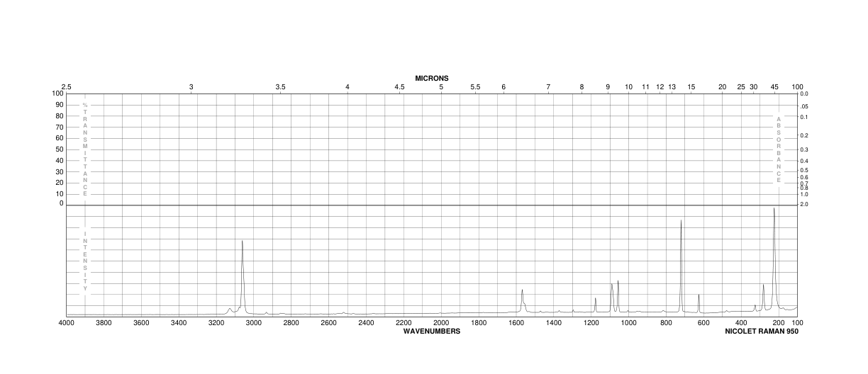Select the 200 wavenumber tick label
The height and width of the screenshot is (374, 868).
tap(779, 323)
